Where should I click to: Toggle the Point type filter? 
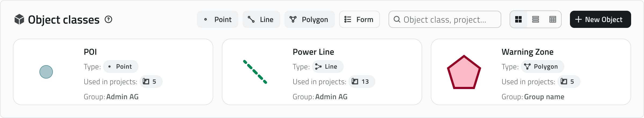click(x=218, y=19)
